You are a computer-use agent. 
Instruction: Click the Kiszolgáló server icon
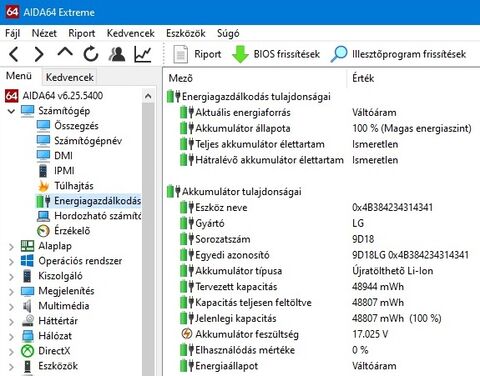[x=27, y=276]
